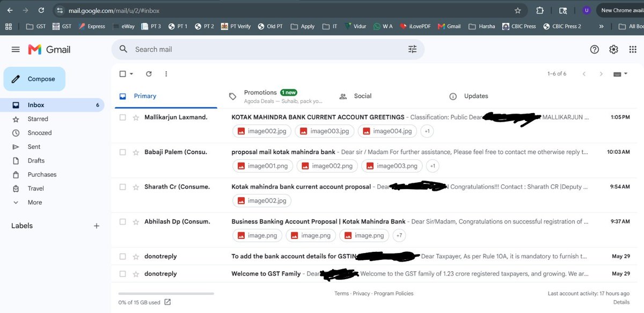Screen dimensions: 644x313
Task: Open image001.png attachment chip
Action: (262, 166)
